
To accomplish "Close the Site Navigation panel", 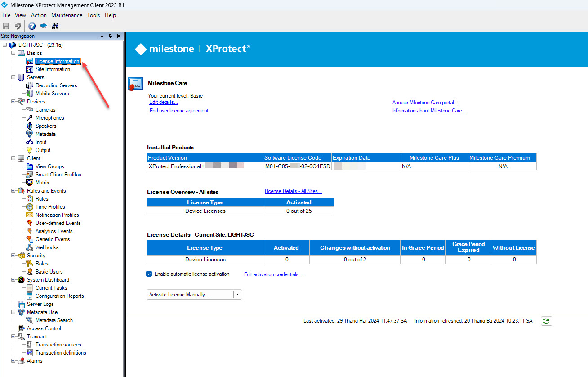I will [x=119, y=36].
